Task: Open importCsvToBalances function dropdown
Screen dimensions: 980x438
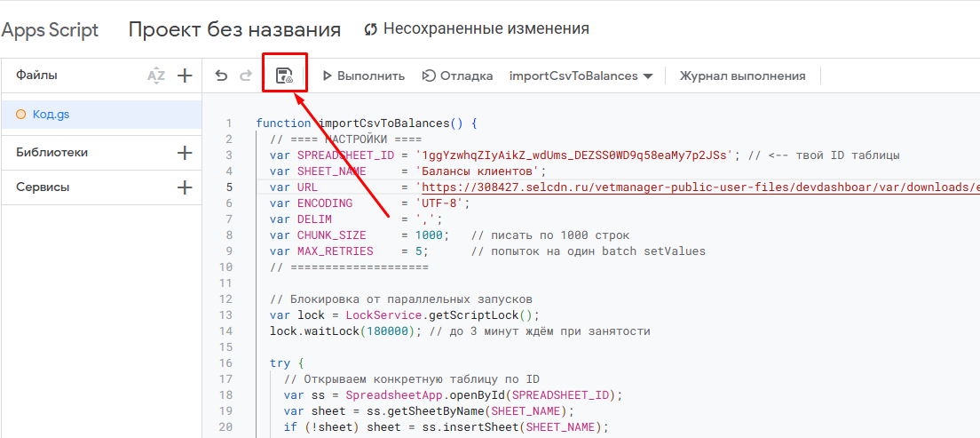Action: (581, 76)
